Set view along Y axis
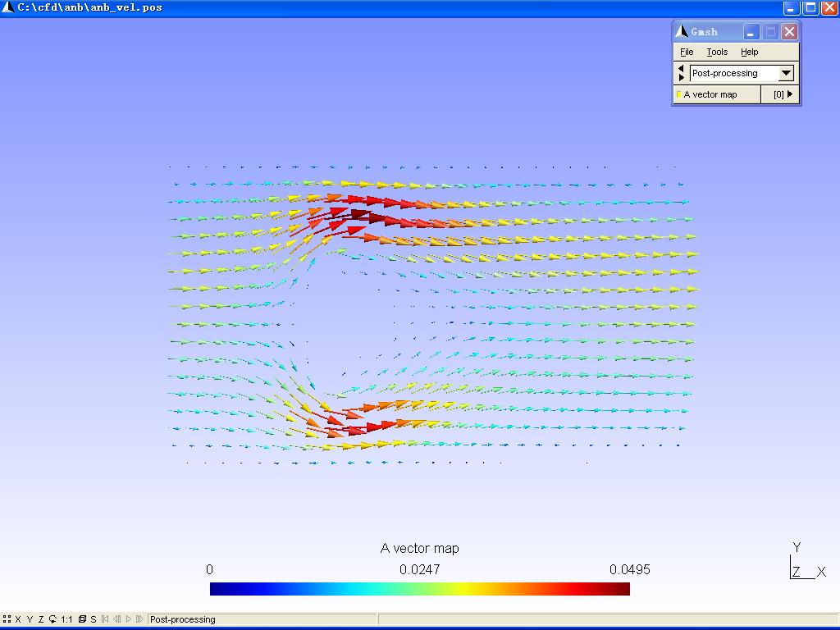This screenshot has height=630, width=840. pyautogui.click(x=30, y=619)
